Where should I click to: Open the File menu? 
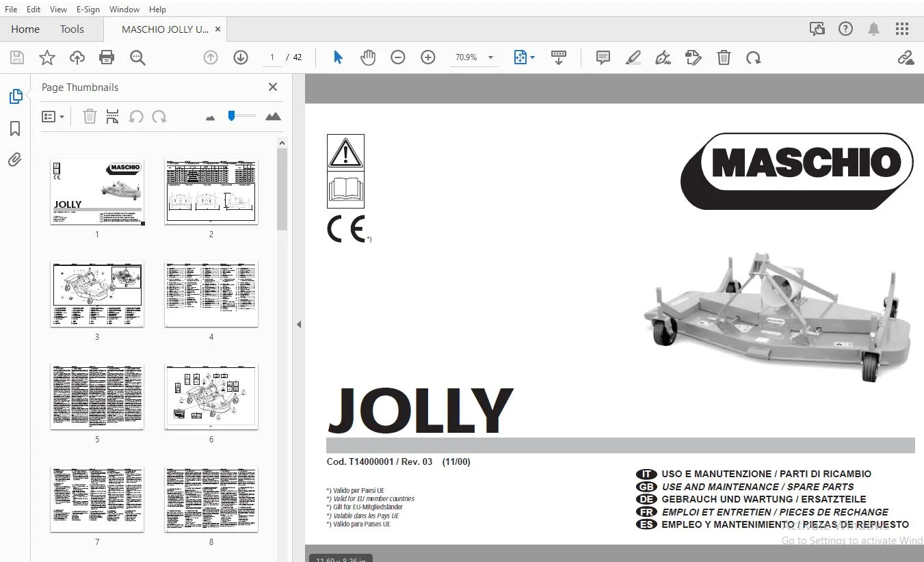coord(11,10)
